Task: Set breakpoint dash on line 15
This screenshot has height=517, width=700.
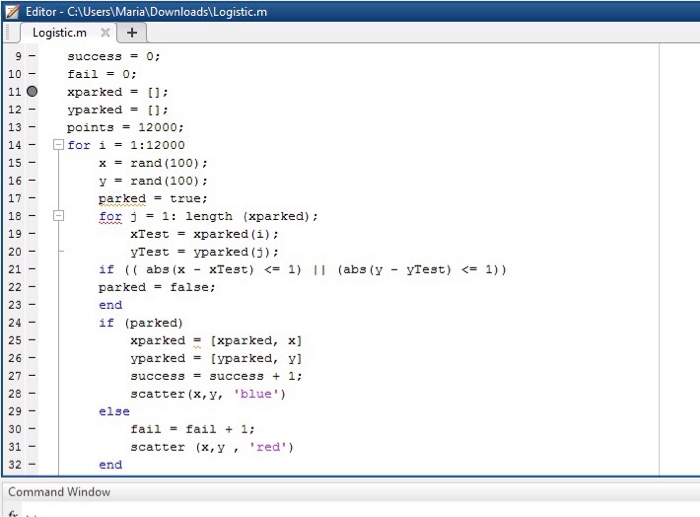Action: pyautogui.click(x=32, y=163)
